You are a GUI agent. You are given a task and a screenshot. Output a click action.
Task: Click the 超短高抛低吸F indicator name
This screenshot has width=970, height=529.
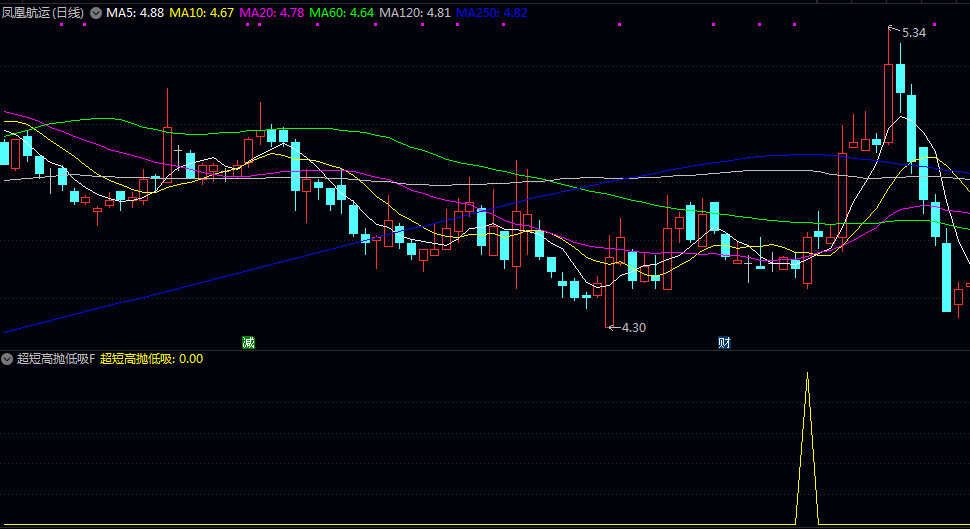click(x=55, y=358)
